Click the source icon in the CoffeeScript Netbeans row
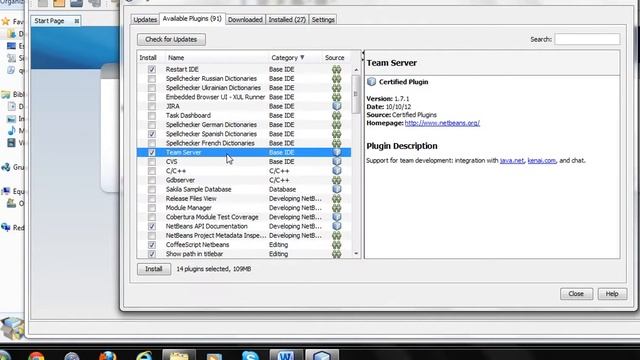The image size is (640, 360). (x=336, y=244)
